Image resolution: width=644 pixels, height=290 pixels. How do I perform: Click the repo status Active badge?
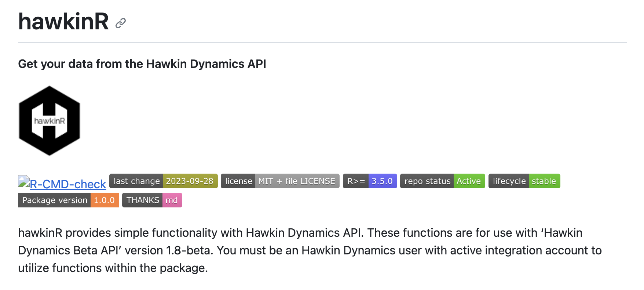443,181
